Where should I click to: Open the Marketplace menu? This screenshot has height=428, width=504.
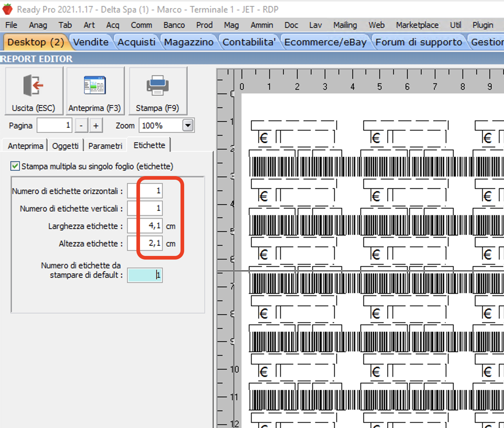(417, 25)
